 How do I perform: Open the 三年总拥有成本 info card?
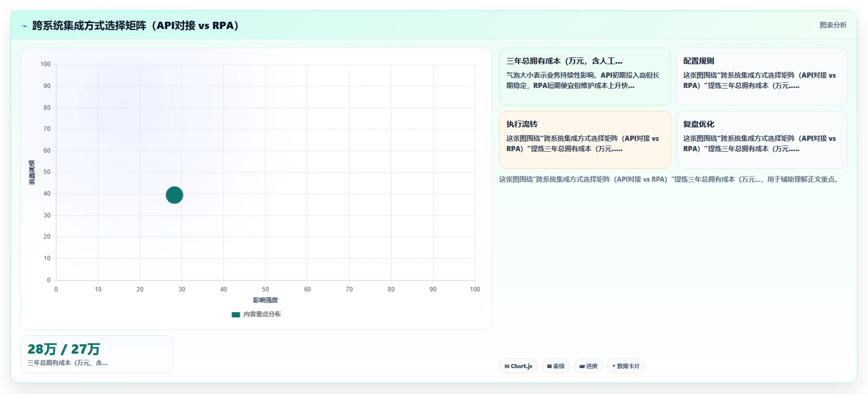(585, 77)
